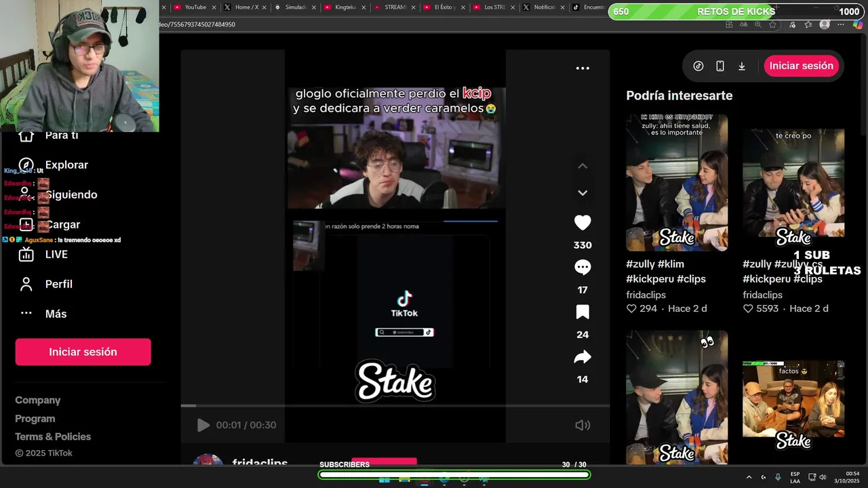Open the Company footer link
Image resolution: width=868 pixels, height=488 pixels.
(38, 401)
